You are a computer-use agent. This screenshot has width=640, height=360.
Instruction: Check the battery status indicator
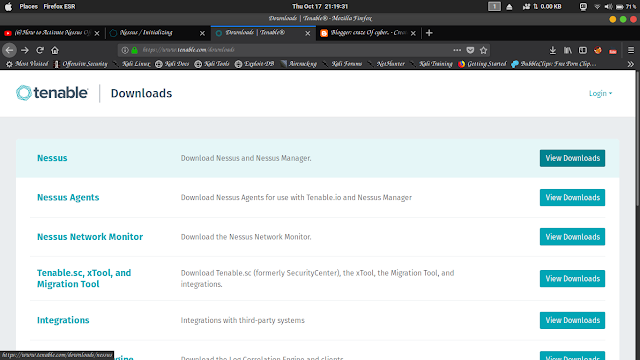click(626, 7)
